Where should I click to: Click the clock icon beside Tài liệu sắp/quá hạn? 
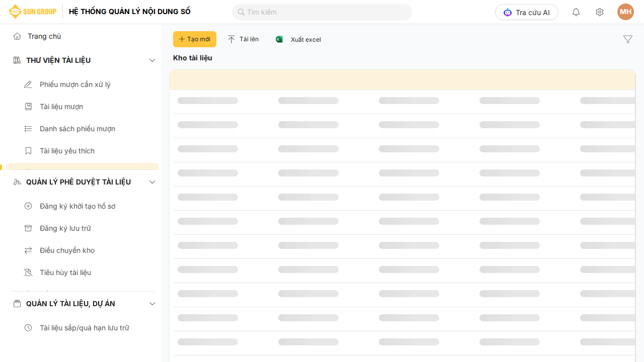point(28,328)
